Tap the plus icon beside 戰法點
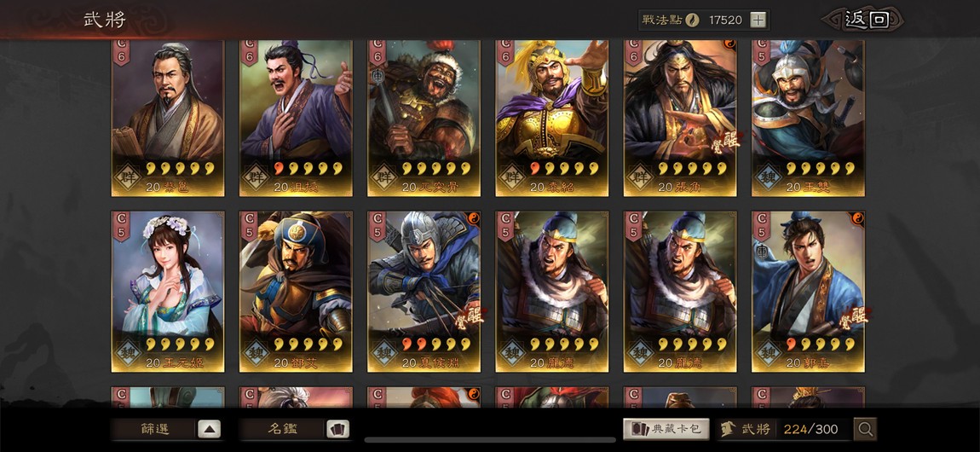 758,20
